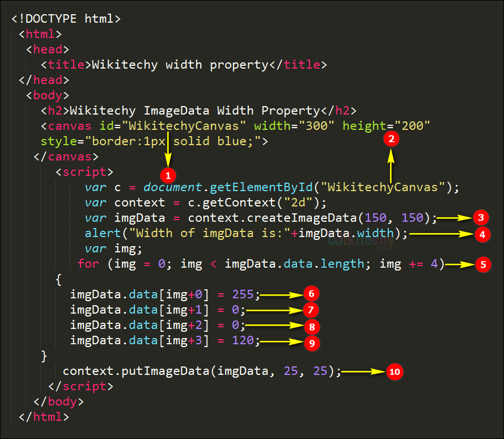This screenshot has height=439, width=504.
Task: Click marker 10 beside putImageData
Action: click(x=394, y=372)
